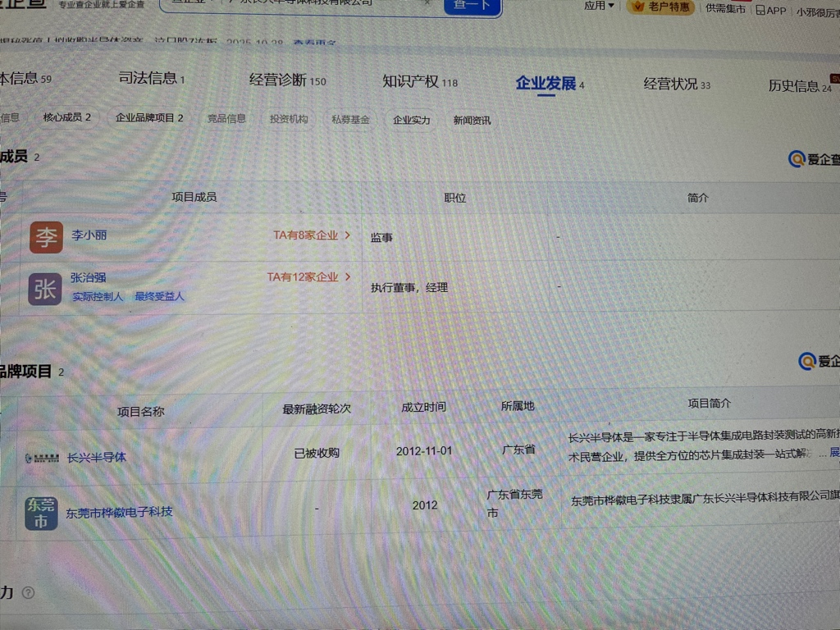The height and width of the screenshot is (630, 840).
Task: Switch to the 历史信息 tab
Action: (800, 86)
